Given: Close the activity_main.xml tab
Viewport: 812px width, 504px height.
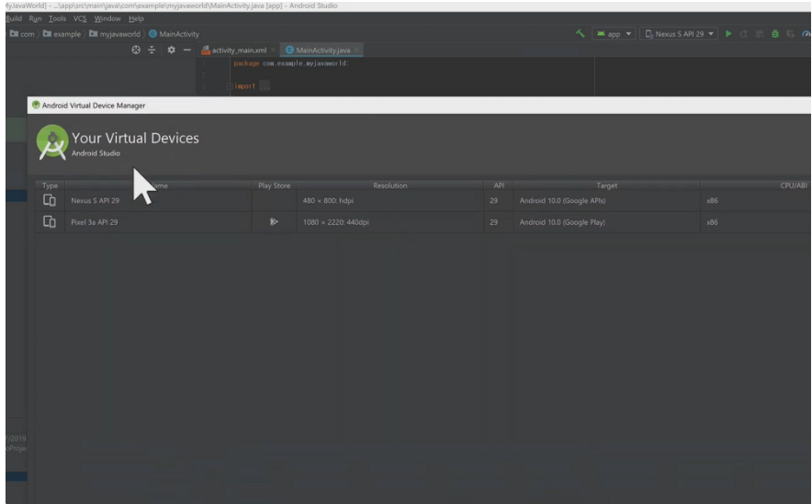Looking at the screenshot, I should [273, 50].
